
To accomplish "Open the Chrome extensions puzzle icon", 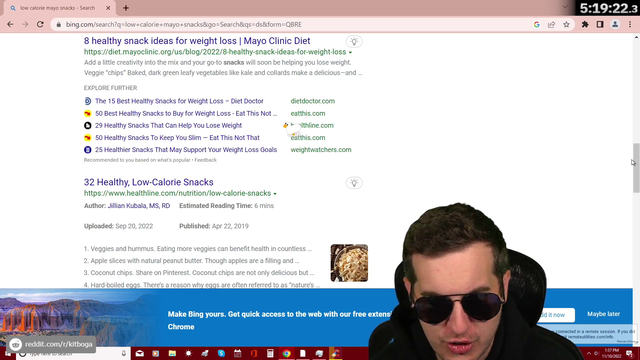I will coord(585,24).
